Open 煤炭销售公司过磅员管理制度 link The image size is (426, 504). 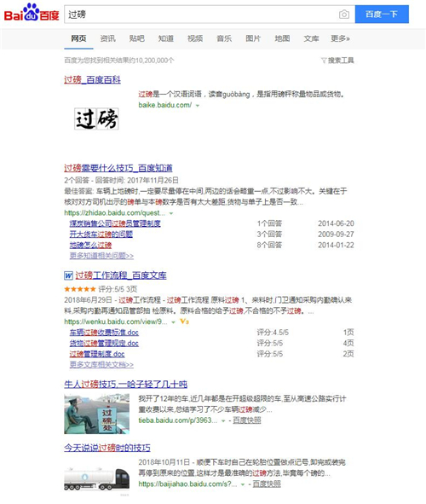pos(115,223)
